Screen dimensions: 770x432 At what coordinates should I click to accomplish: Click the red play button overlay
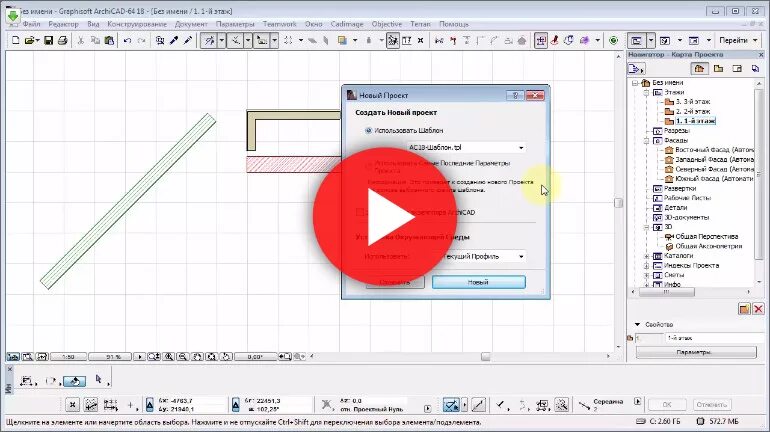click(x=385, y=216)
